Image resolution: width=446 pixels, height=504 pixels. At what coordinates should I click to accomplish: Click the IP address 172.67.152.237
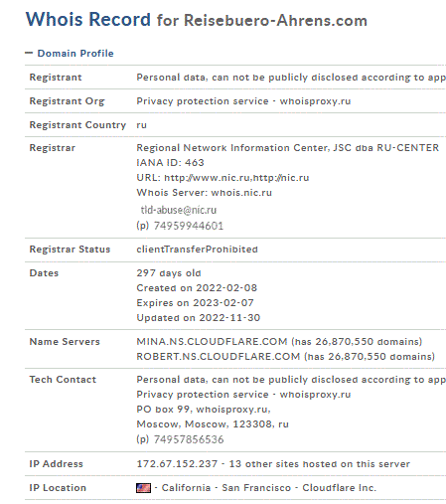click(177, 464)
